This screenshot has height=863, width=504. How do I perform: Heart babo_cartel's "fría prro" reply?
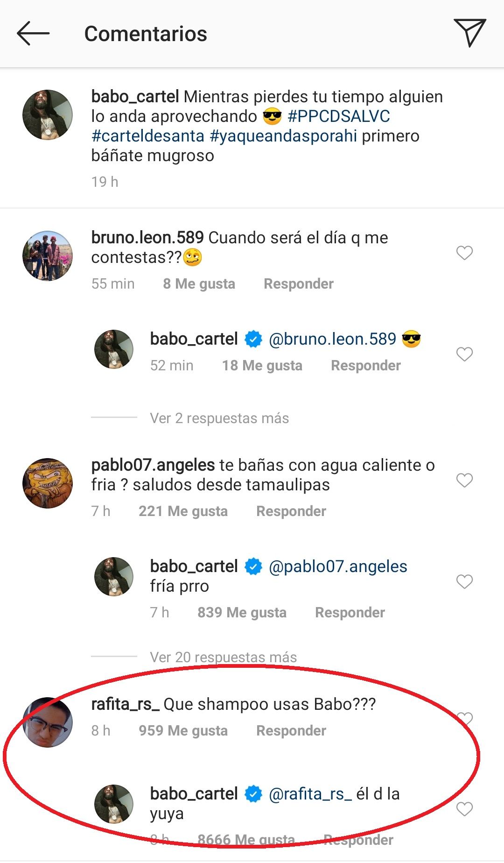tap(464, 582)
